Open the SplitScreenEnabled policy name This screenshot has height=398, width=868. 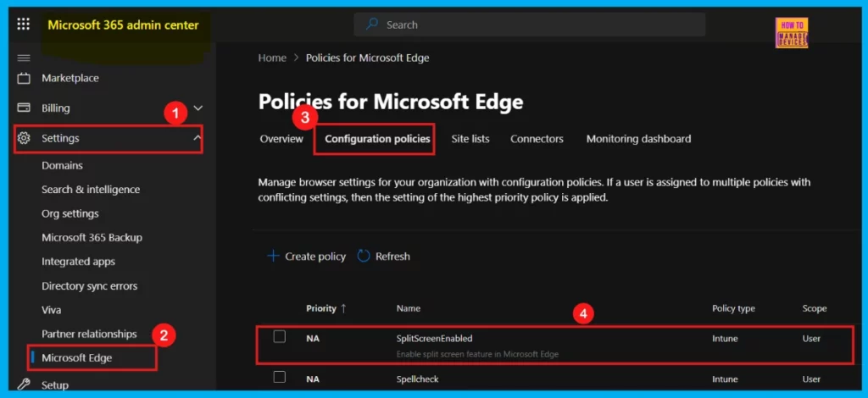(435, 339)
